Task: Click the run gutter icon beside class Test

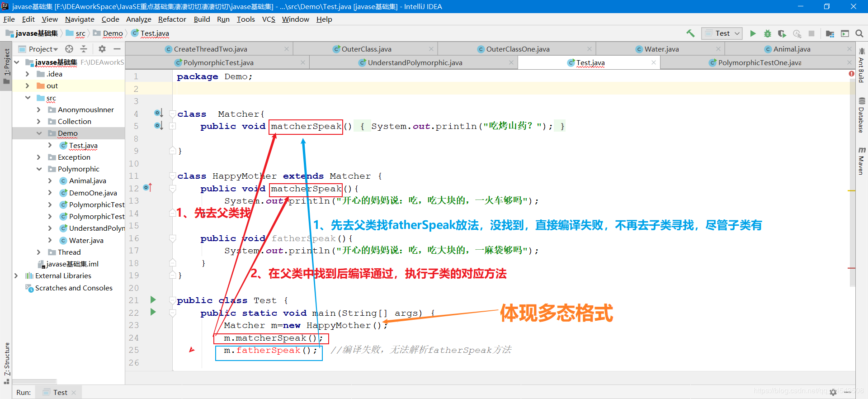Action: click(153, 299)
